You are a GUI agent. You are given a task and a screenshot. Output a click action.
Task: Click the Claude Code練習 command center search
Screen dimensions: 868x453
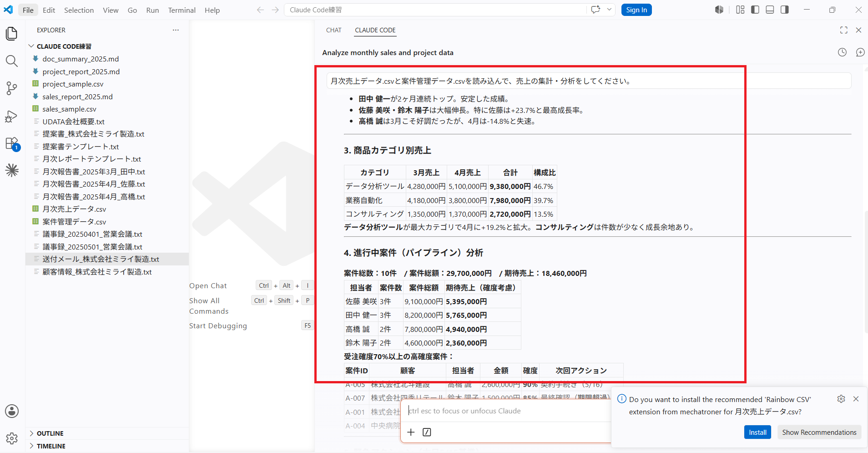[435, 10]
